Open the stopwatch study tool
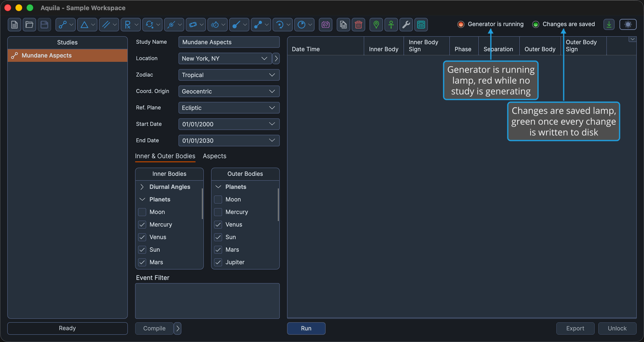 pos(218,25)
